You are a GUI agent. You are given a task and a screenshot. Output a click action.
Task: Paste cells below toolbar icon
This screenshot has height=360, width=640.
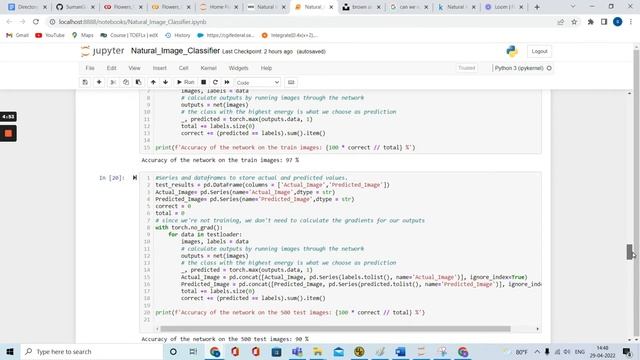[x=138, y=82]
